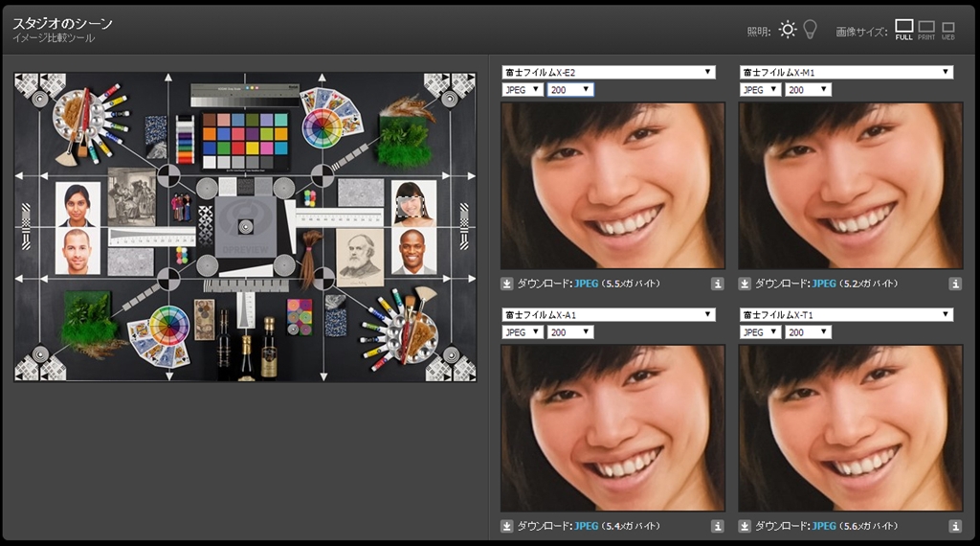Image resolution: width=980 pixels, height=546 pixels.
Task: Click the X-E2 crop preview image
Action: (x=613, y=187)
